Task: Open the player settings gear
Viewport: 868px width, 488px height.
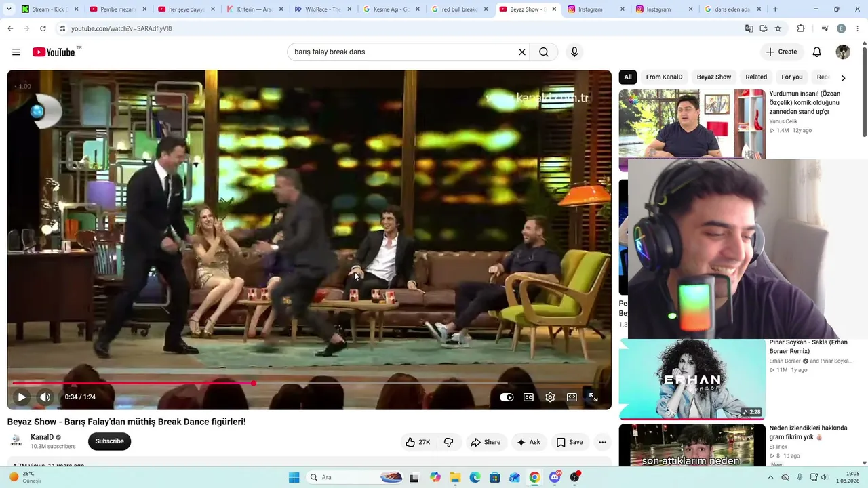Action: pyautogui.click(x=550, y=397)
